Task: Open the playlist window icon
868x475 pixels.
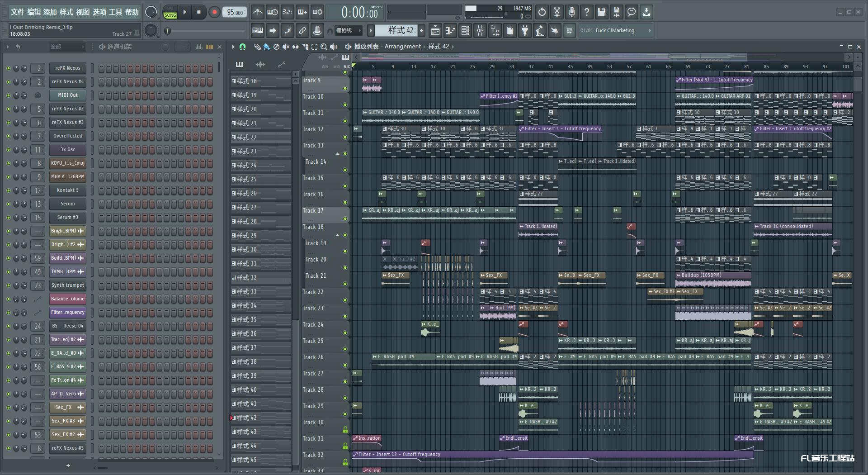Action: (x=435, y=31)
